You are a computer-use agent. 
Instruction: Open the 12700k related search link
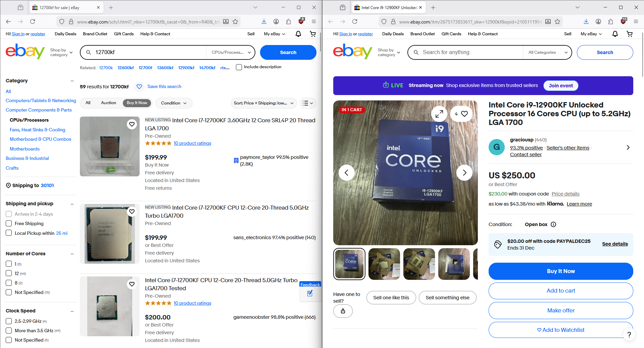(x=106, y=68)
